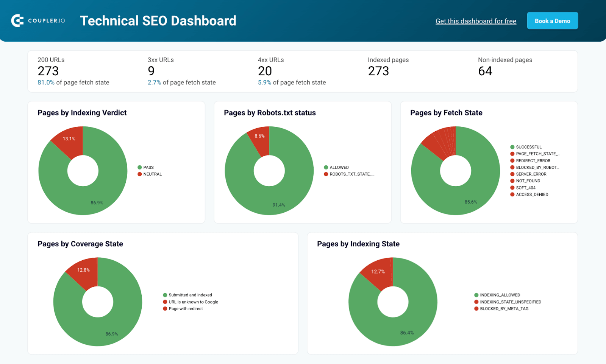
Task: Click the Book a Demo button
Action: (552, 21)
